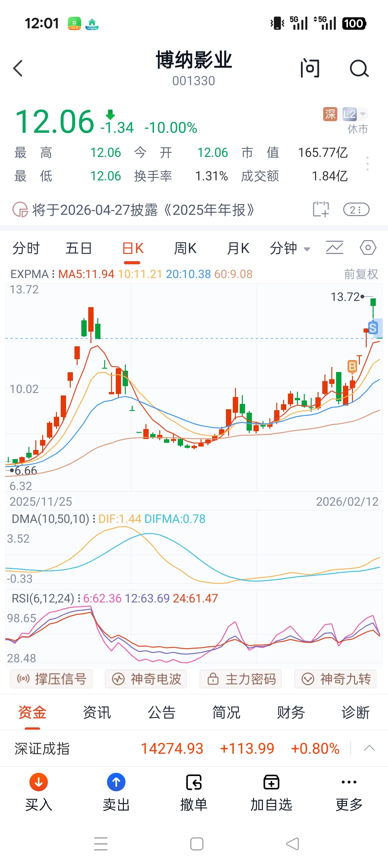Image resolution: width=388 pixels, height=868 pixels.
Task: Tap the VR house notification icon
Action: pyautogui.click(x=92, y=24)
